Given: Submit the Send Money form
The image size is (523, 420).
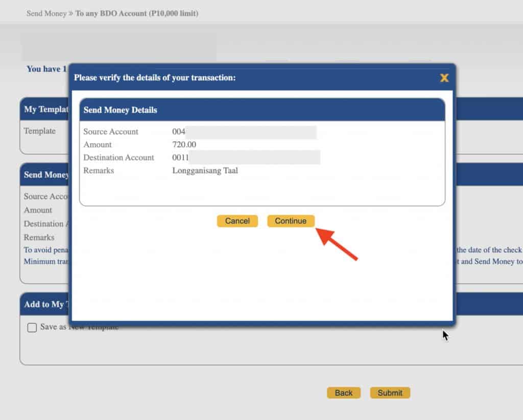Looking at the screenshot, I should coord(390,392).
